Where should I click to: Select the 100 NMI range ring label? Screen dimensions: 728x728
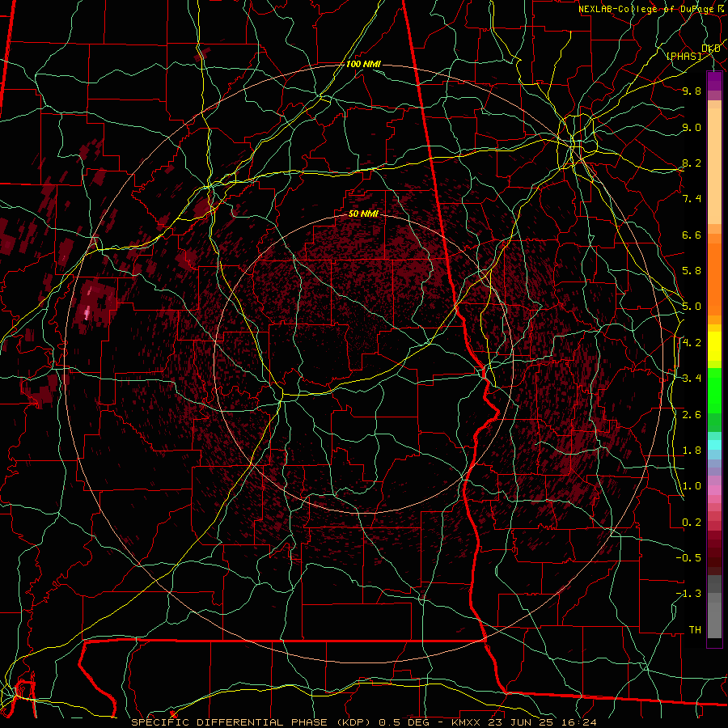pos(363,64)
